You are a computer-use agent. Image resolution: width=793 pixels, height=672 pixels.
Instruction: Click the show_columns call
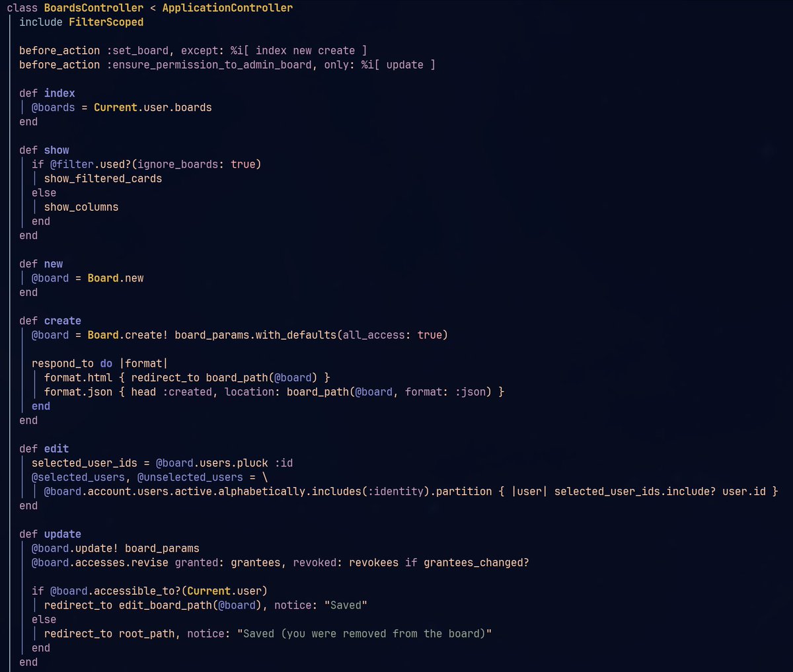(x=81, y=207)
